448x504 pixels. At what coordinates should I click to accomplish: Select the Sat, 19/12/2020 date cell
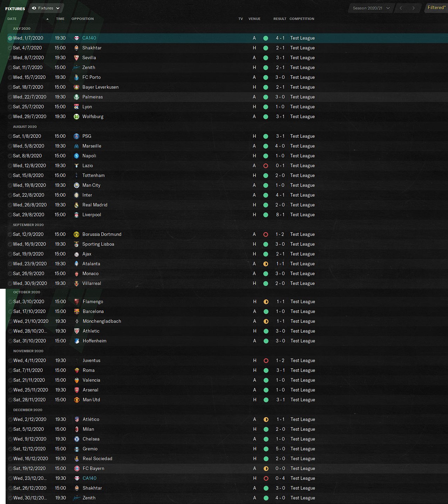pyautogui.click(x=29, y=468)
